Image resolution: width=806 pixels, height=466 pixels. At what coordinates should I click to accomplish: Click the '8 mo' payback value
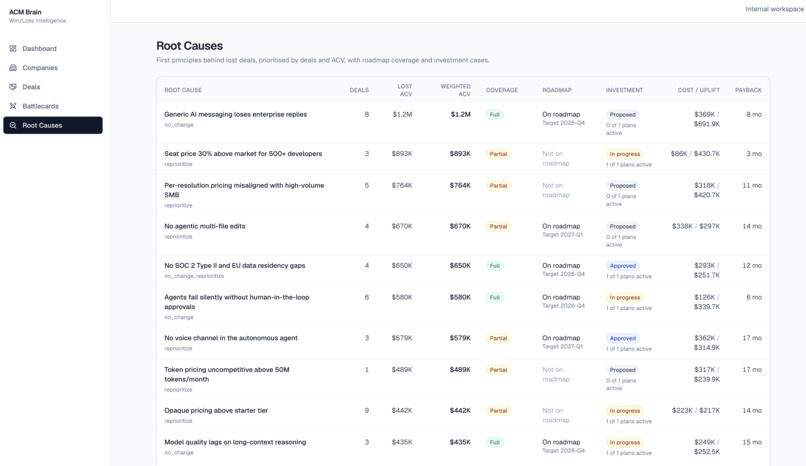(754, 115)
